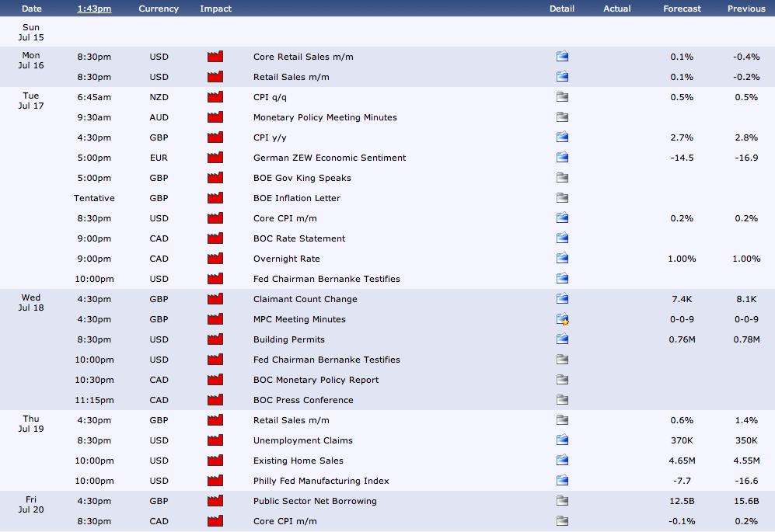Click the Currency column header

[159, 9]
